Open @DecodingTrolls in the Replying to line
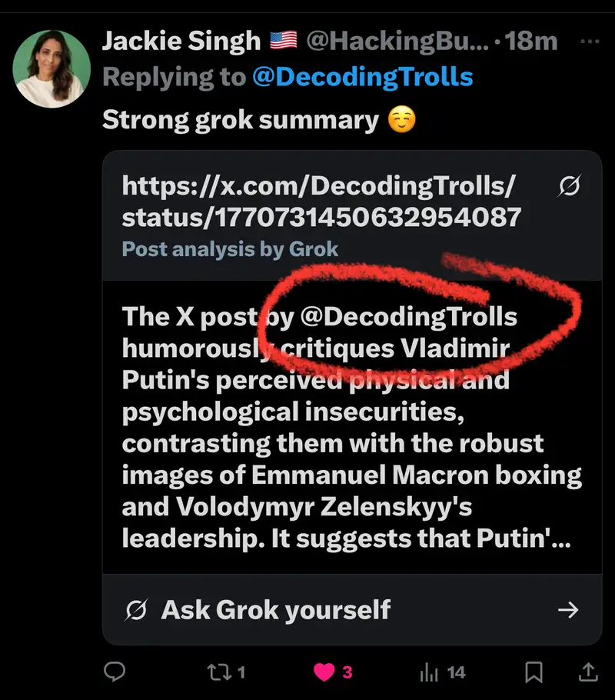The height and width of the screenshot is (700, 615). (x=362, y=77)
